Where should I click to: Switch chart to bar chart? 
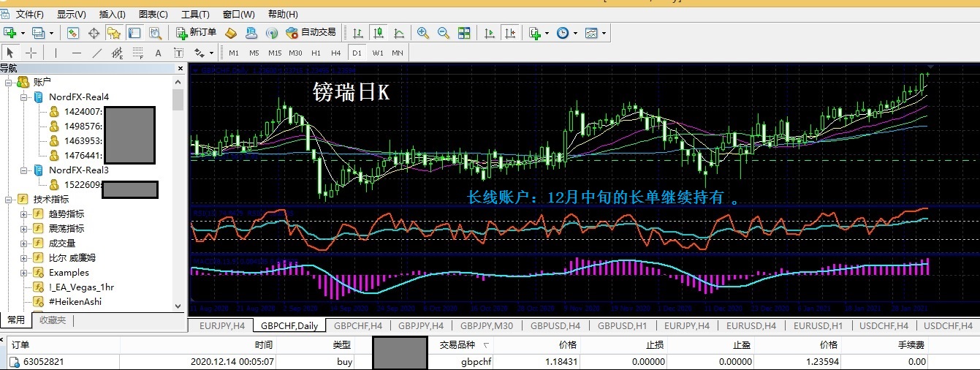[358, 33]
